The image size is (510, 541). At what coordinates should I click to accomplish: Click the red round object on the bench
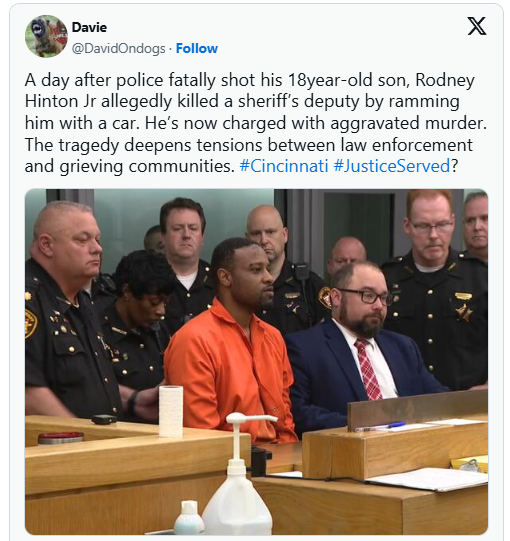click(61, 437)
